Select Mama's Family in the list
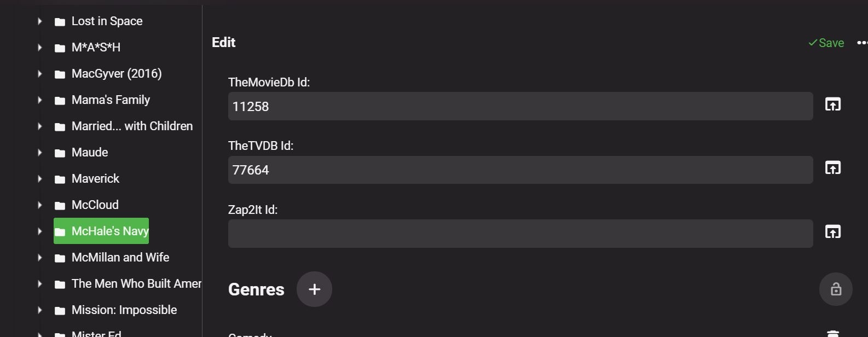Screen dimensions: 868x337 pyautogui.click(x=111, y=100)
